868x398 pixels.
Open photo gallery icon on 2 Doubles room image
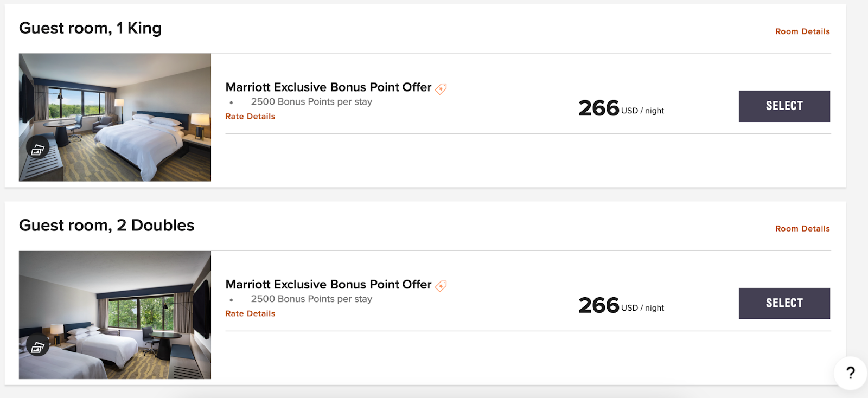tap(37, 347)
